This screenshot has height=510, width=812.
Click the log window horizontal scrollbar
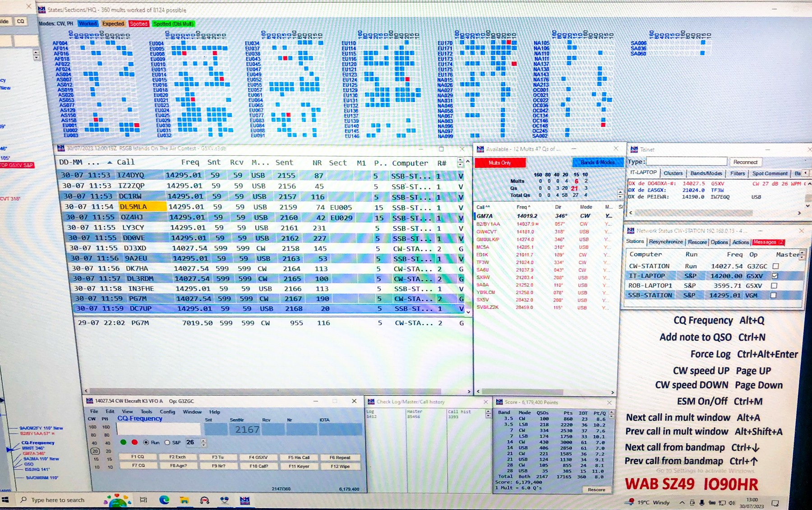pos(277,391)
